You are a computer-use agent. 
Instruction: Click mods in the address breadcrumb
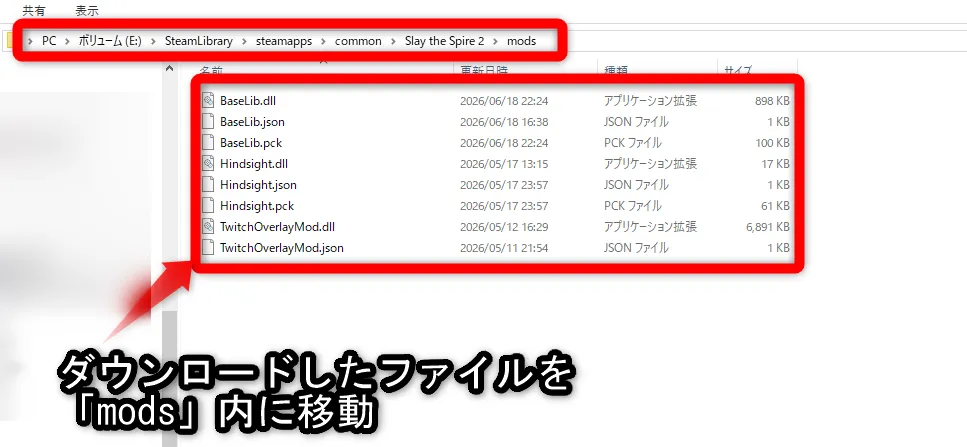coord(522,41)
